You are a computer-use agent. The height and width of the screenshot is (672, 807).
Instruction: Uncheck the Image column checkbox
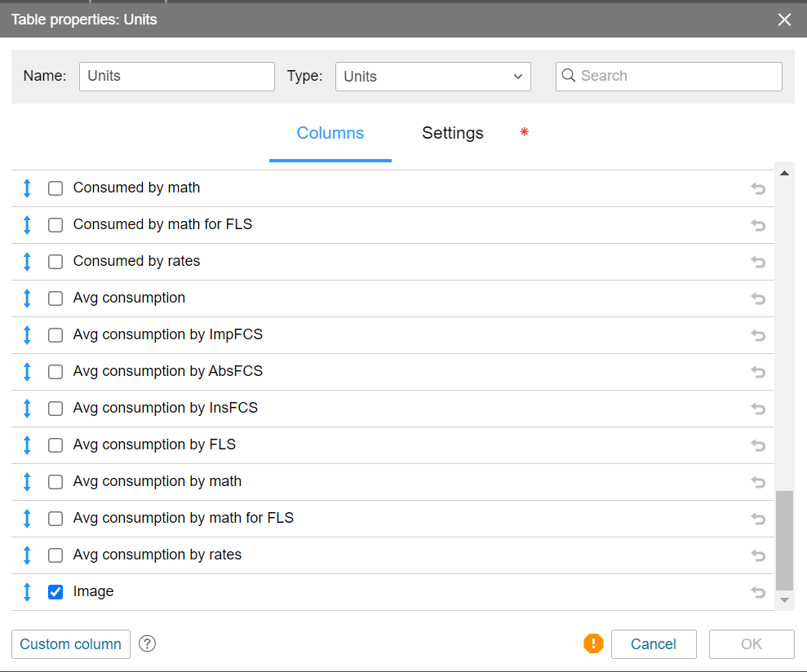(55, 592)
